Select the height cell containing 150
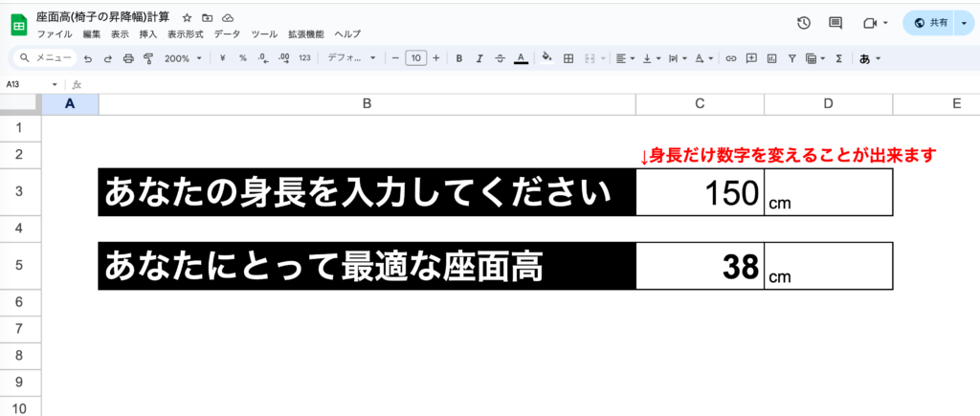Image resolution: width=980 pixels, height=416 pixels. 700,192
